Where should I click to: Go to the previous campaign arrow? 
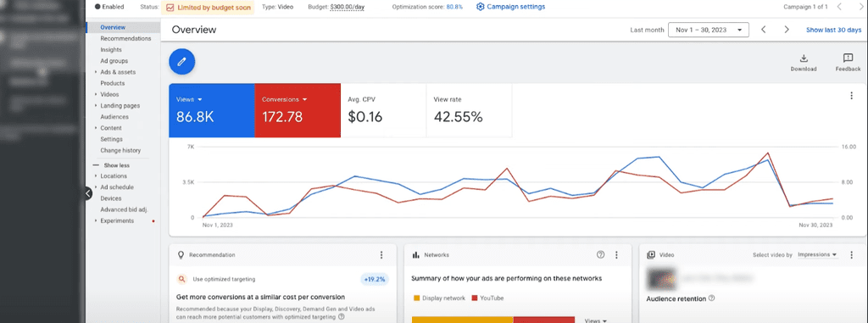[x=840, y=7]
